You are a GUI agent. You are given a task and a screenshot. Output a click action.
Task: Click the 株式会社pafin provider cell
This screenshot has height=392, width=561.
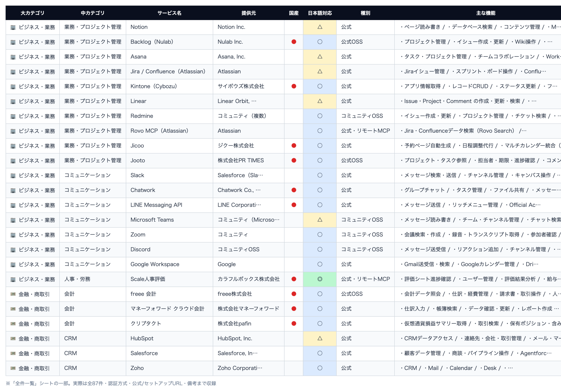(x=249, y=324)
